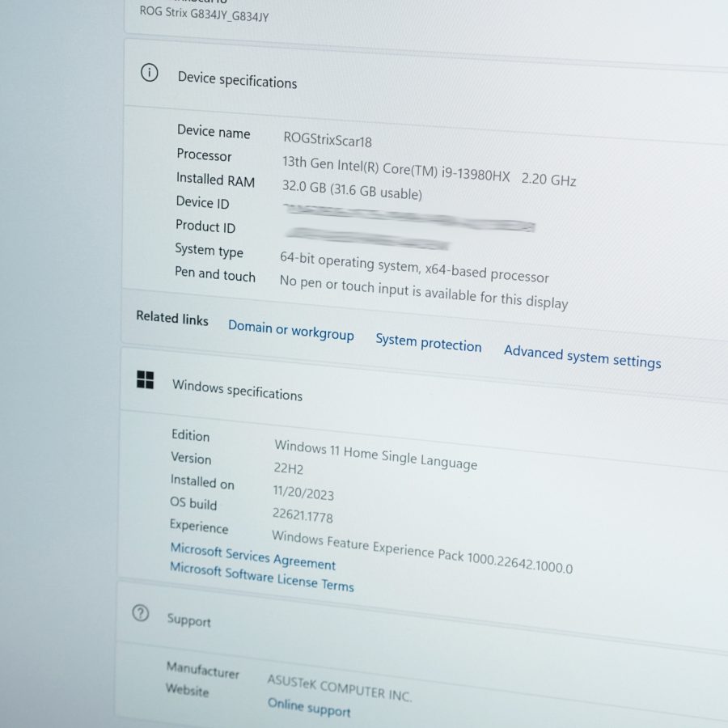
Task: Click the Device name label
Action: click(214, 131)
